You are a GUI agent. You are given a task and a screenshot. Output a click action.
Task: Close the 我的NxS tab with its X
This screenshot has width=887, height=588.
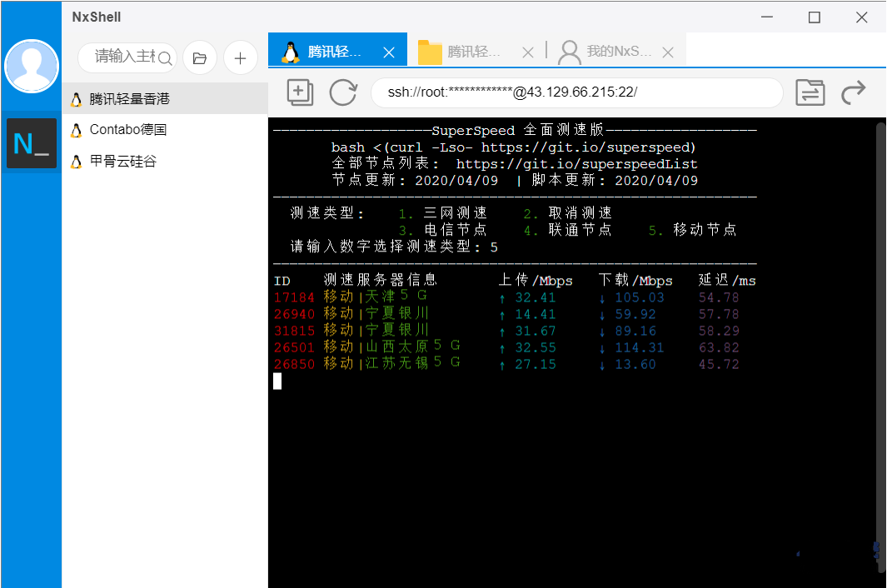pos(668,52)
